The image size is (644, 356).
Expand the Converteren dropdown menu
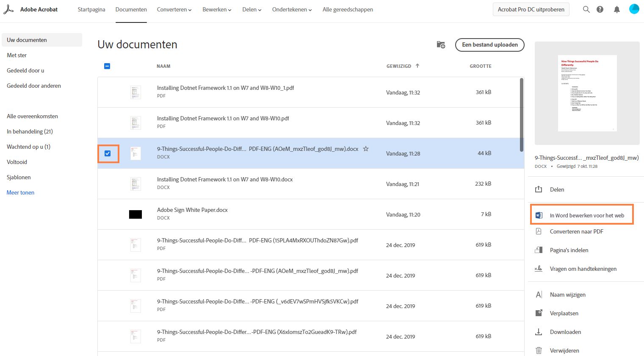[x=174, y=9]
